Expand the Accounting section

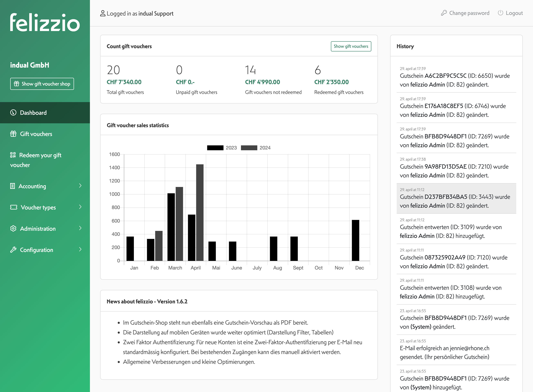81,186
